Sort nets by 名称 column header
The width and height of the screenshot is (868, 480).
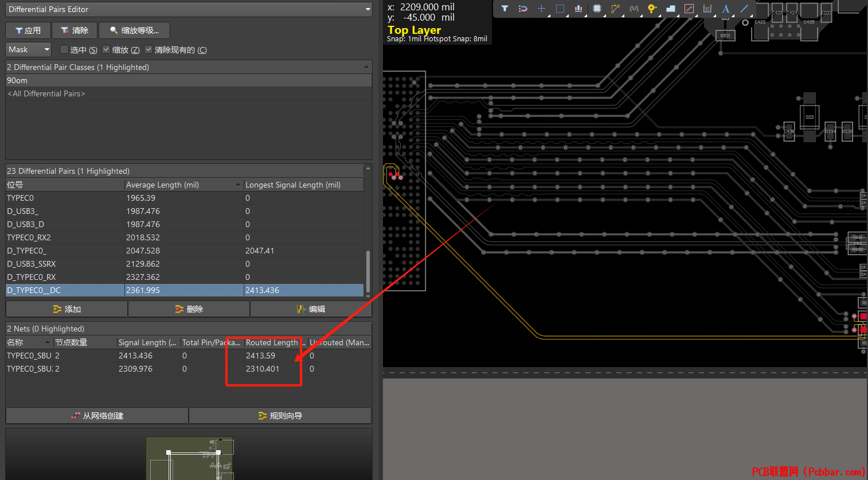[29, 342]
